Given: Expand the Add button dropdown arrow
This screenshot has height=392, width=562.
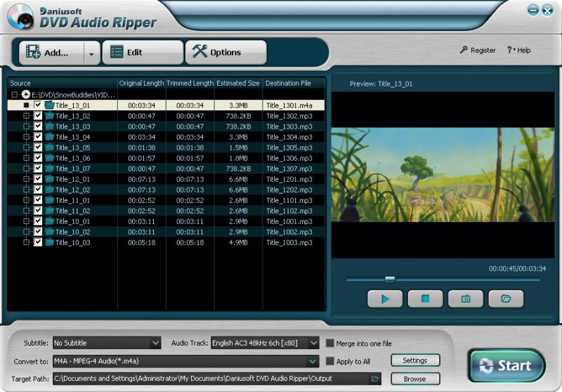Looking at the screenshot, I should (x=91, y=53).
